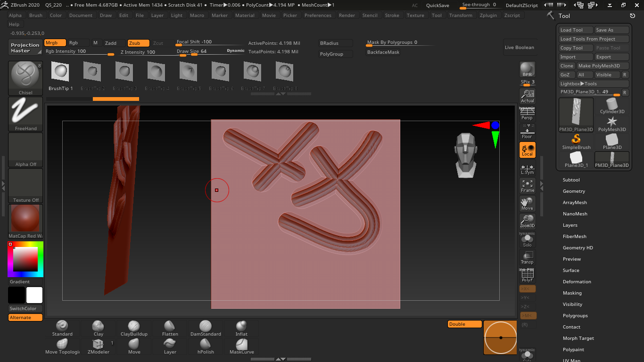This screenshot has width=644, height=362.
Task: Select the DamStandard brush
Action: pos(206,328)
